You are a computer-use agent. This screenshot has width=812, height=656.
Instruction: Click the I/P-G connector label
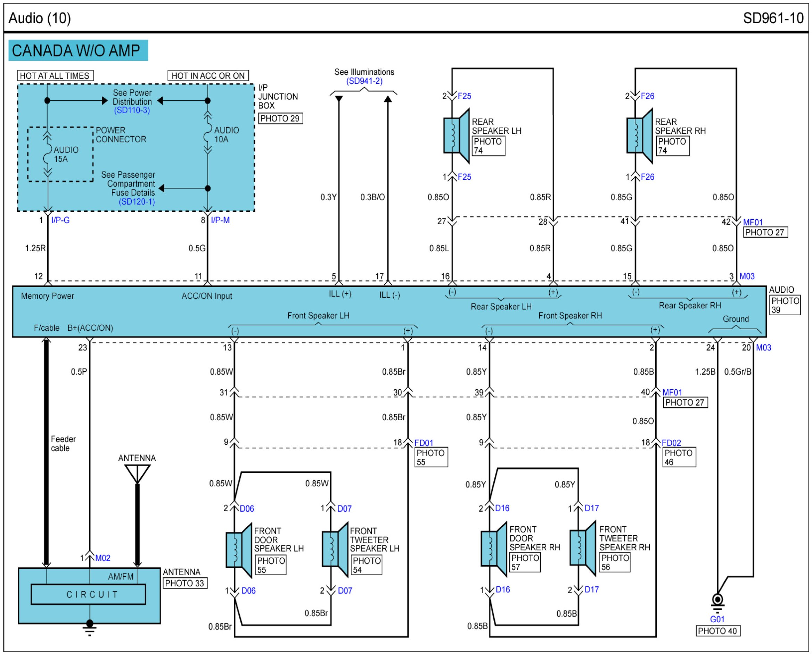pyautogui.click(x=60, y=220)
